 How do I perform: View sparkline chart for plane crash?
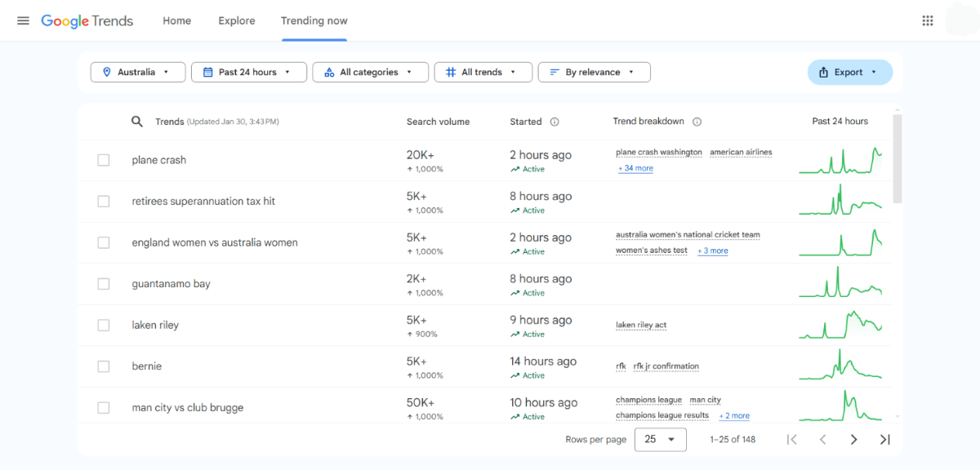point(840,161)
